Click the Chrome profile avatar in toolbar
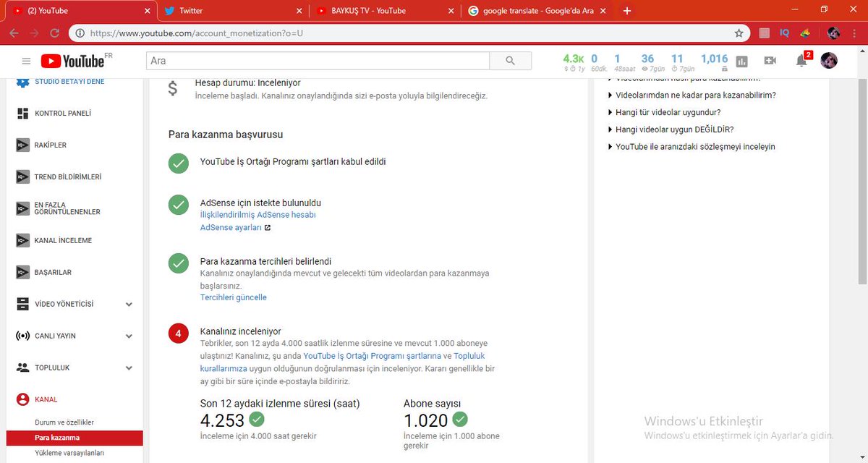Image resolution: width=868 pixels, height=463 pixels. point(833,33)
